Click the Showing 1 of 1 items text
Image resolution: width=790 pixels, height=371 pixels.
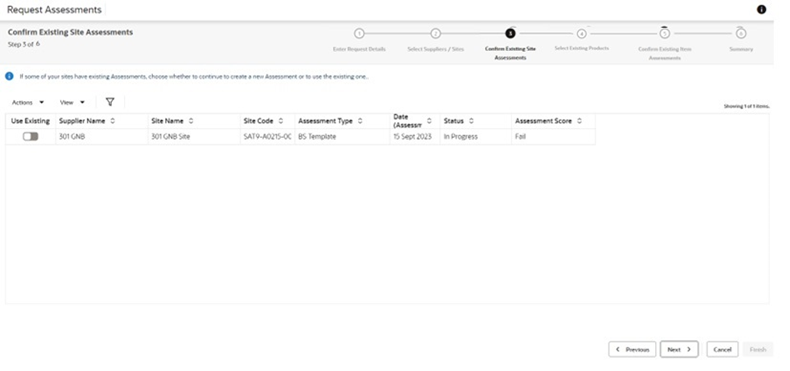coord(747,106)
